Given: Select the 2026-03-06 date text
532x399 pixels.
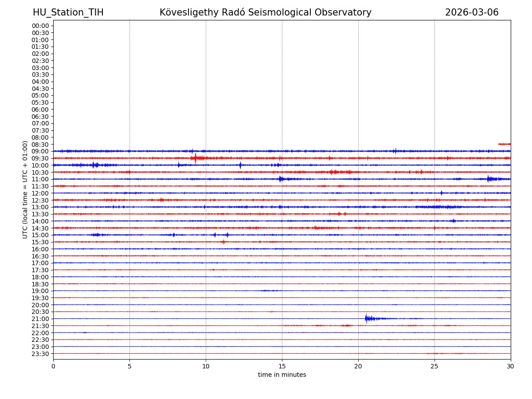Looking at the screenshot, I should [471, 13].
